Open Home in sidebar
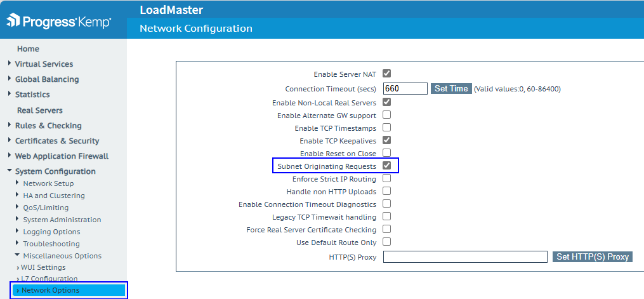This screenshot has width=644, height=299. pos(28,49)
